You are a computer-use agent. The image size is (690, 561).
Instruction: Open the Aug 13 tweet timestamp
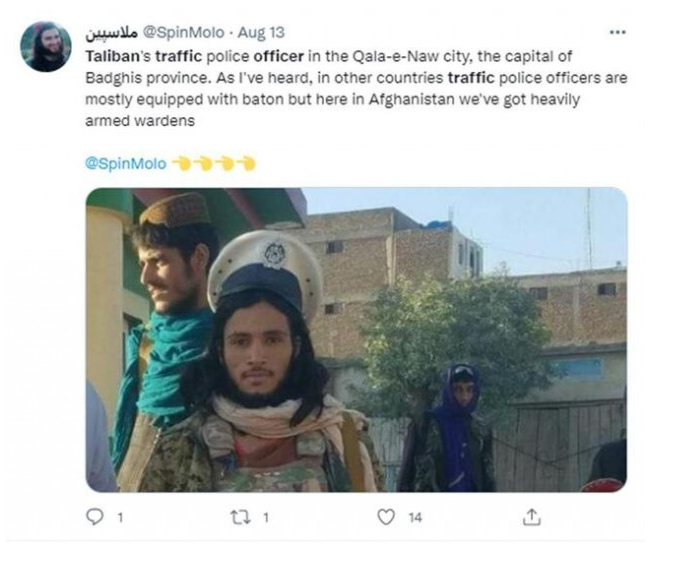click(x=261, y=33)
